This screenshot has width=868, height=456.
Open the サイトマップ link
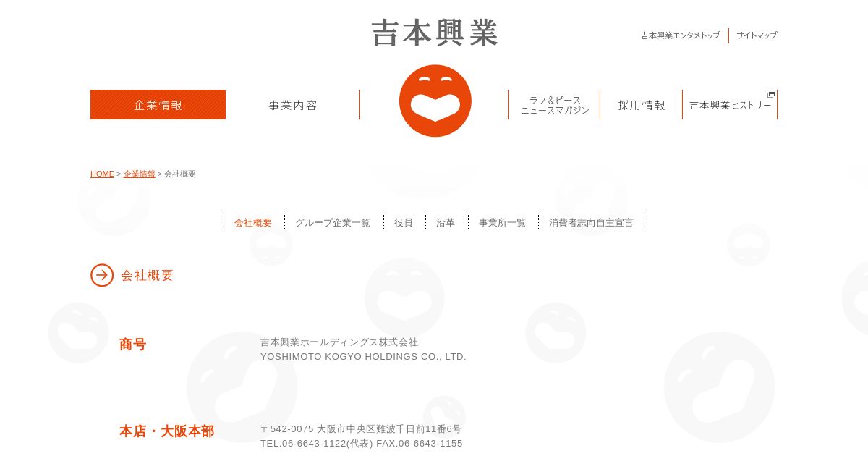pos(757,35)
